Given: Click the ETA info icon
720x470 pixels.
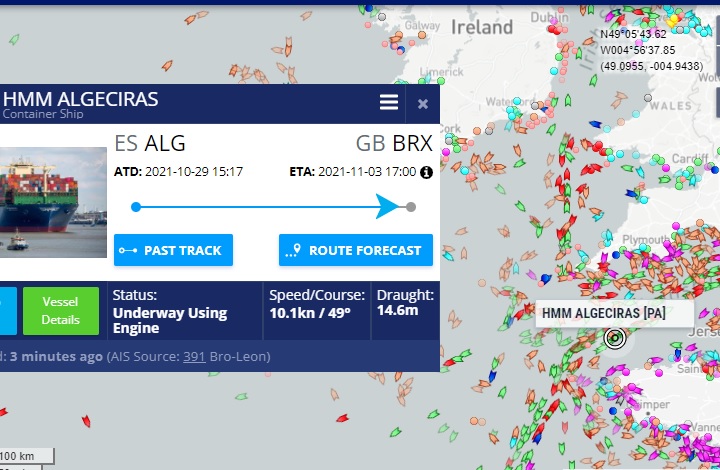Looking at the screenshot, I should [426, 172].
